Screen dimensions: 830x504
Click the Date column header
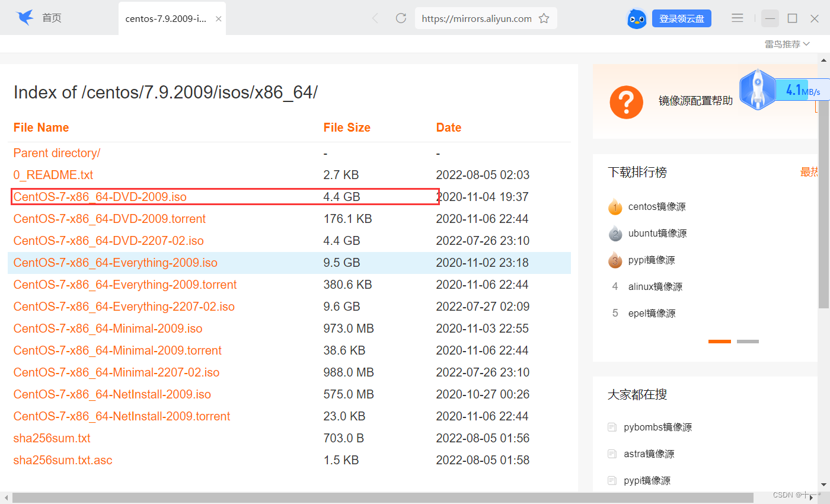click(x=449, y=127)
